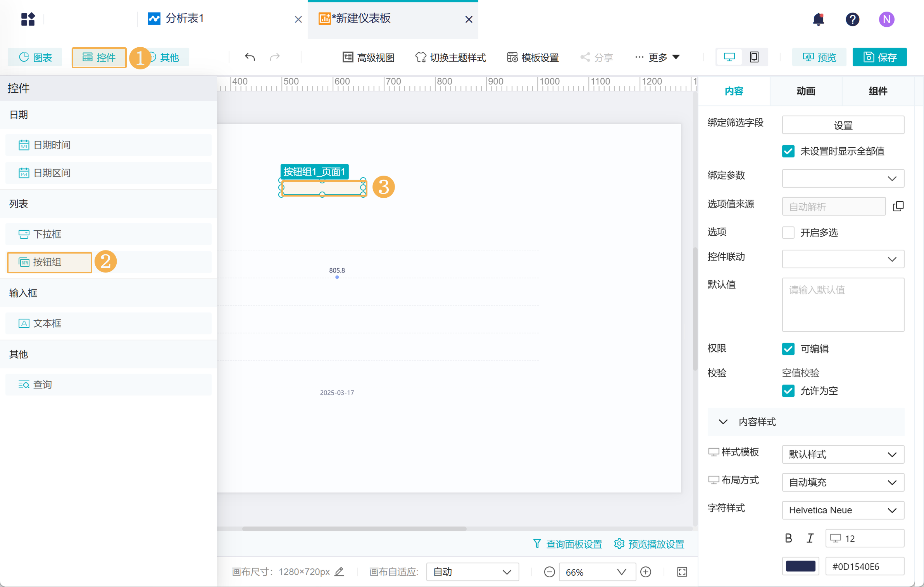This screenshot has width=924, height=587.
Task: Click copy icon beside 选项值来源
Action: (898, 206)
